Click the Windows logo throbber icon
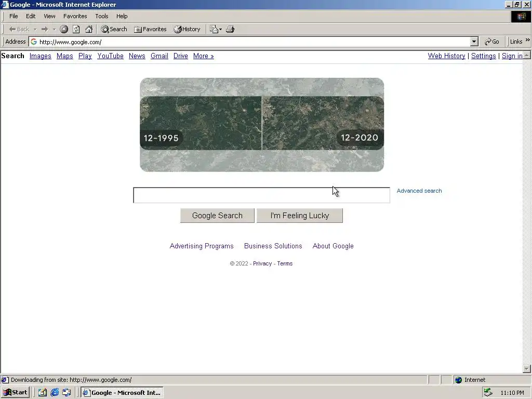This screenshot has height=399, width=532. coord(521,16)
